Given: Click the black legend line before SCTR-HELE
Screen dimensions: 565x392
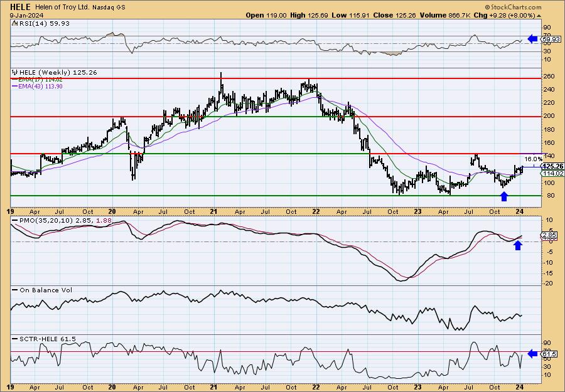Looking at the screenshot, I should coord(15,339).
